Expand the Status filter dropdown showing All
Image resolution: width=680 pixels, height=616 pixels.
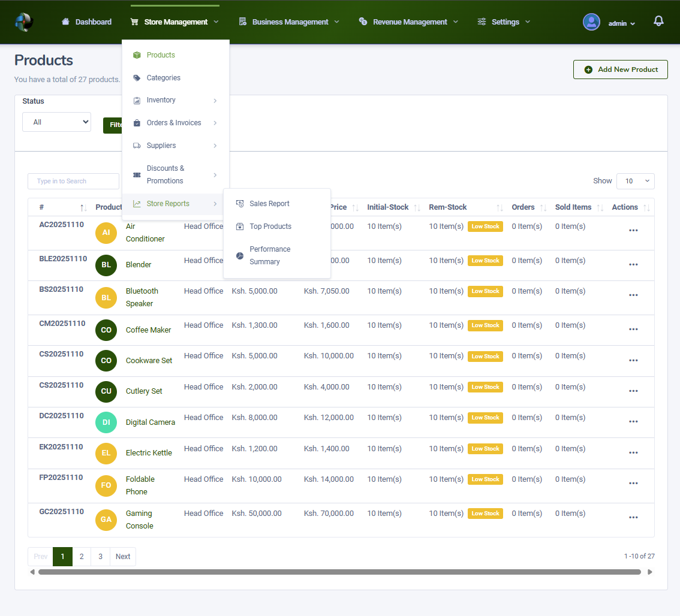pos(56,122)
